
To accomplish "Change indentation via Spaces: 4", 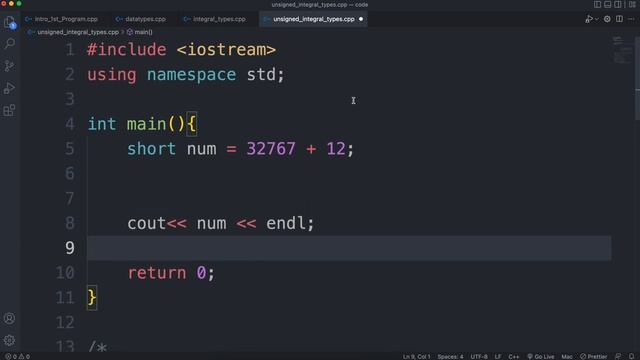I will click(x=450, y=356).
